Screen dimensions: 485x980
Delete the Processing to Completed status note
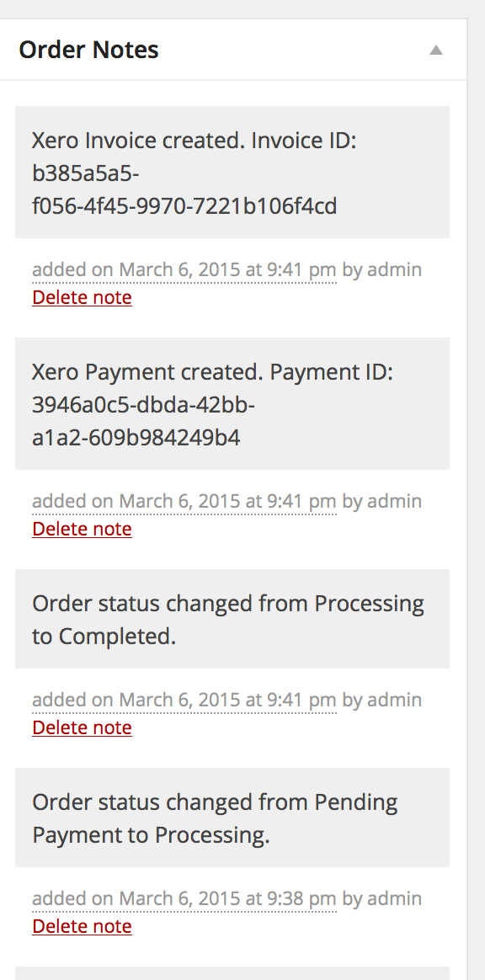coord(82,727)
